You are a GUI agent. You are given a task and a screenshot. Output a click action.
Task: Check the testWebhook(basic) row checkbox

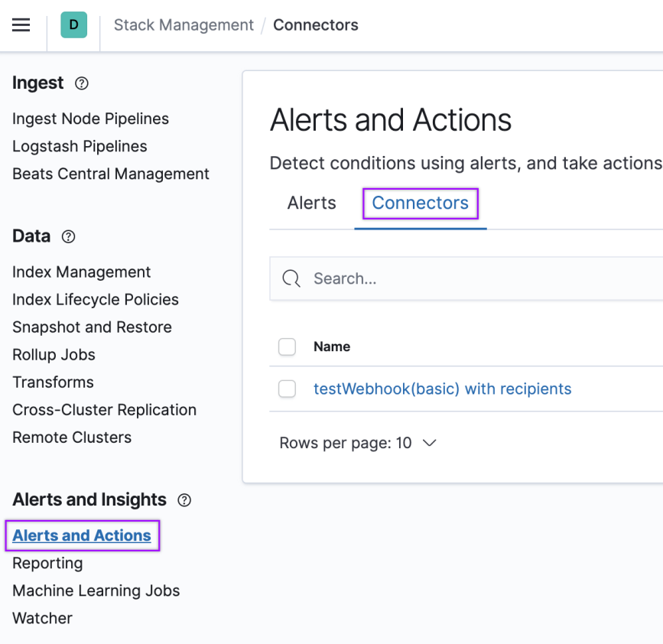pyautogui.click(x=287, y=389)
